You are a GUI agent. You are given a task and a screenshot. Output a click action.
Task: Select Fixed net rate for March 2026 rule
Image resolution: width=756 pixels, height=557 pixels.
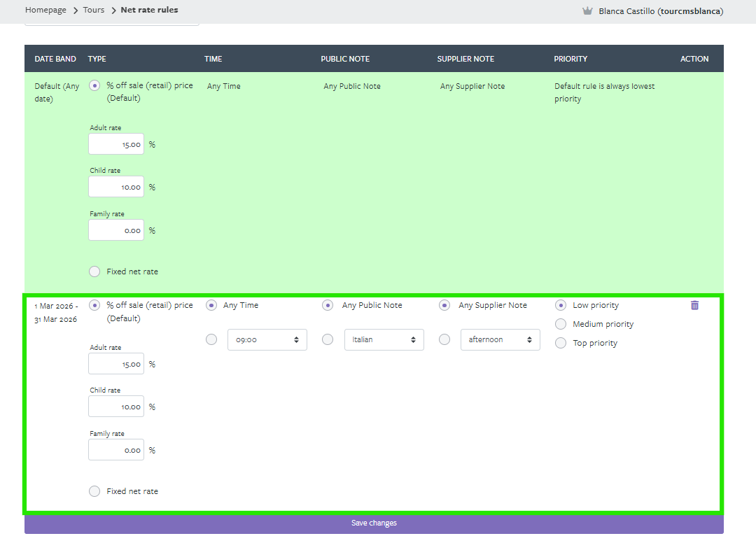pos(94,491)
